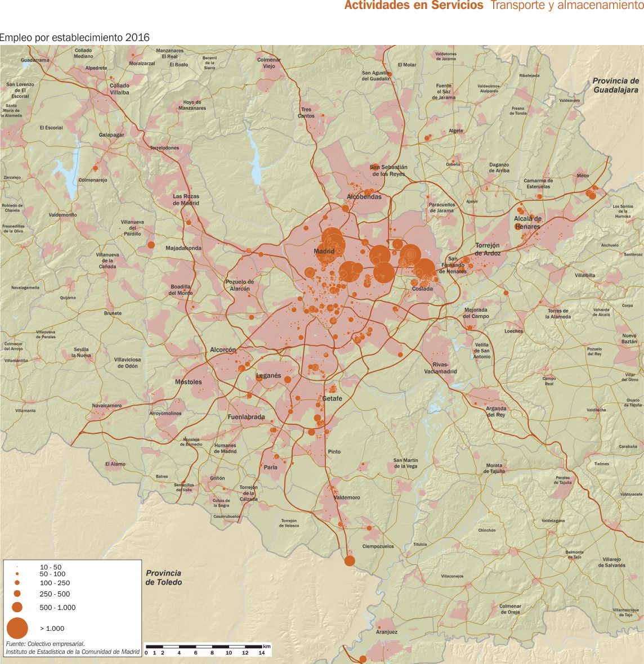Click the Empleo por establecimiento 2016 title

pos(75,38)
